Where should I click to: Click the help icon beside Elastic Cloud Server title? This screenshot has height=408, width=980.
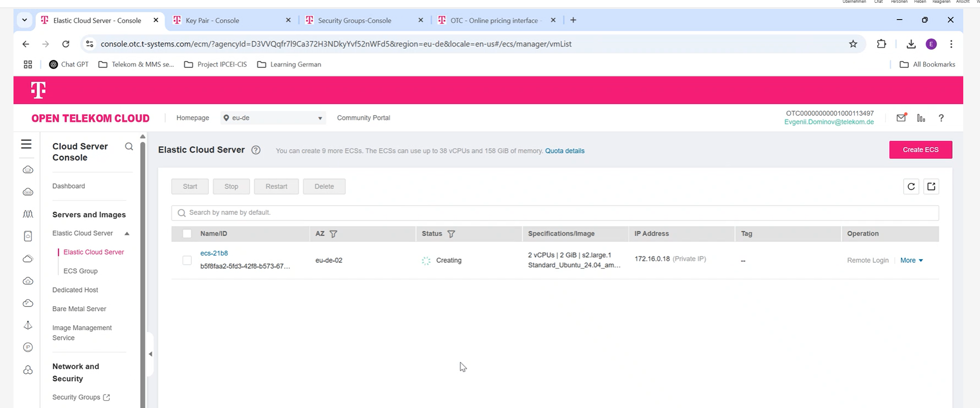coord(256,150)
